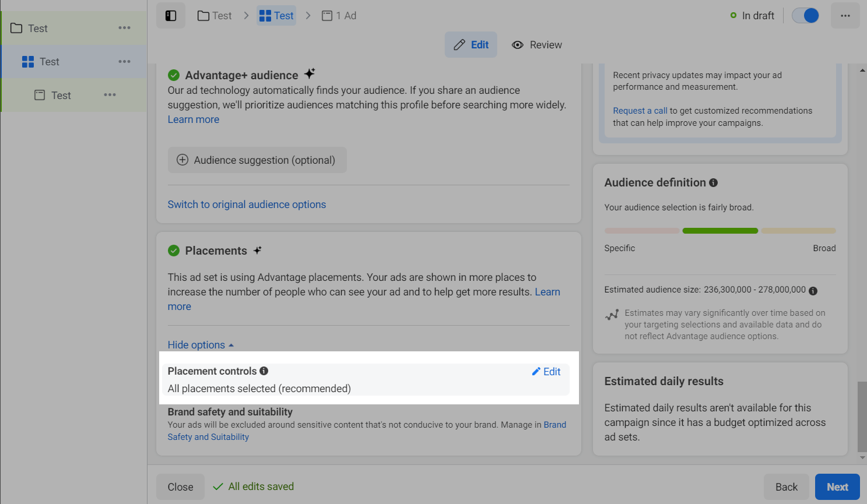Click estimated audience size info icon
Screen dimensions: 867x504
(813, 291)
